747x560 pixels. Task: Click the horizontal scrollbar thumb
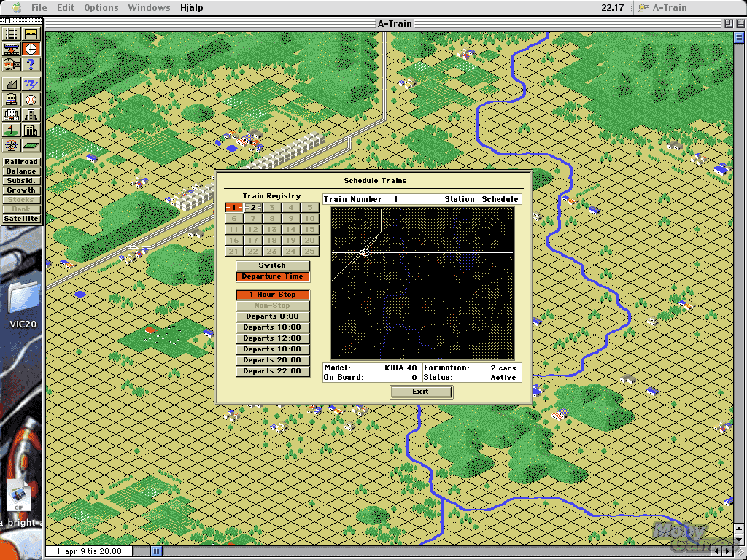pos(157,551)
